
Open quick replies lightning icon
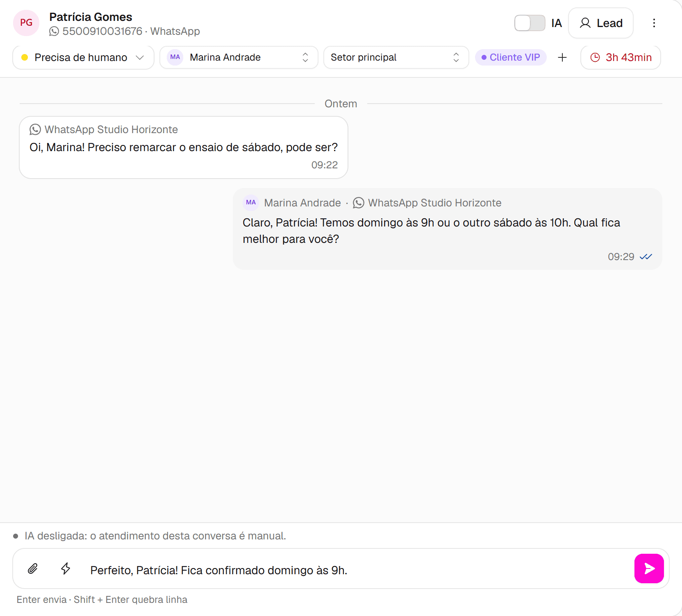click(66, 568)
